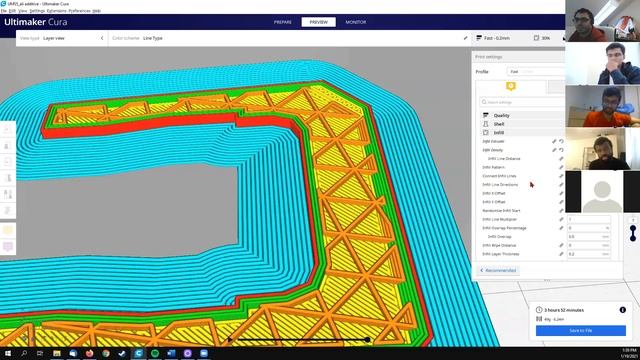Click the link icon beside Infill Line Multiplier
640x360 pixels.
tap(561, 219)
